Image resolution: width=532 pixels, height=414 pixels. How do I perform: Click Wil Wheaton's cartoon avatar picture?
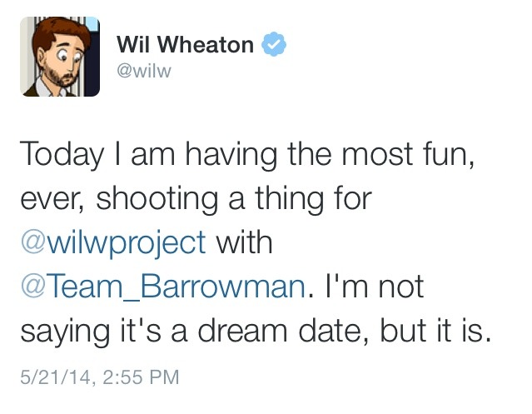pos(60,57)
